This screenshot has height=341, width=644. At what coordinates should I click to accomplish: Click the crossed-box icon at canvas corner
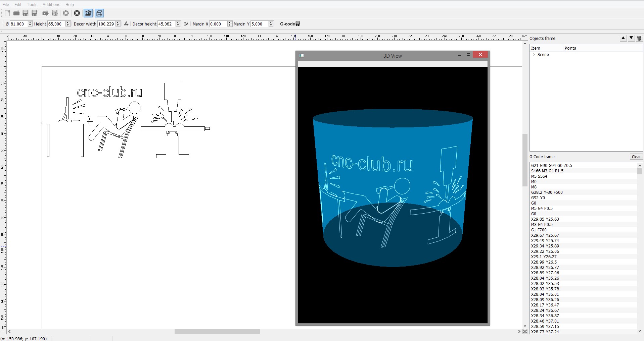tap(525, 332)
